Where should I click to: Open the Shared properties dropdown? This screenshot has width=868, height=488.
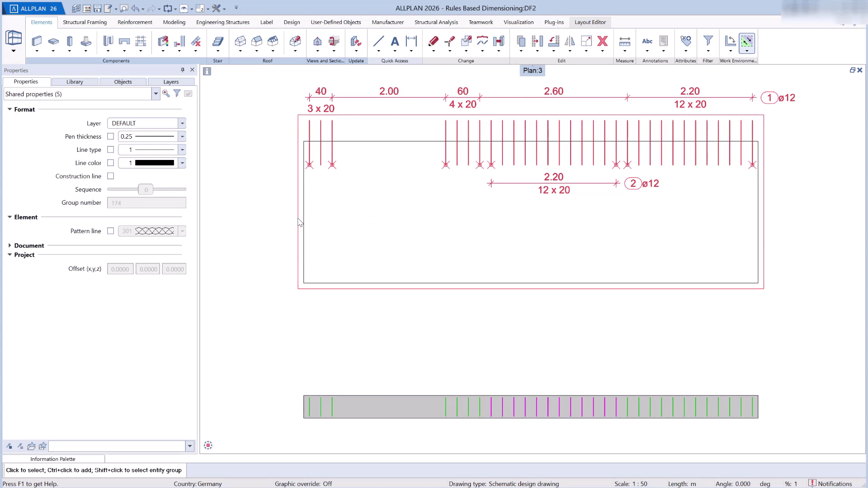tap(156, 94)
